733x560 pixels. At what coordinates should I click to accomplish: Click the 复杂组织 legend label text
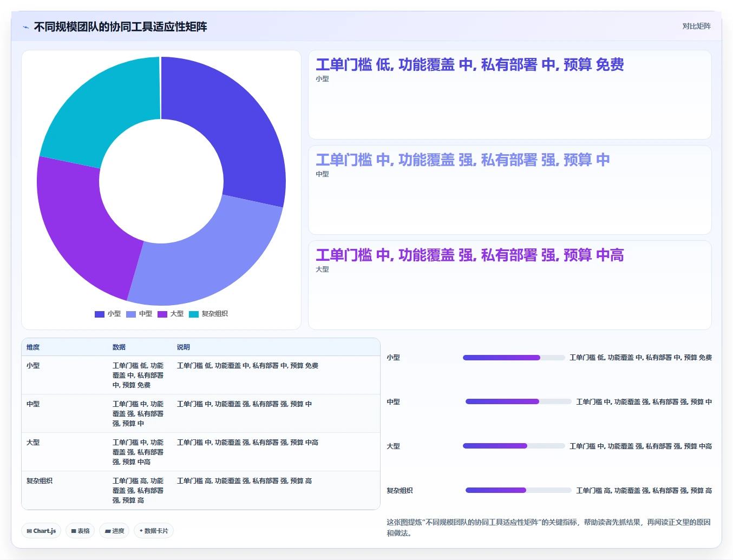215,314
